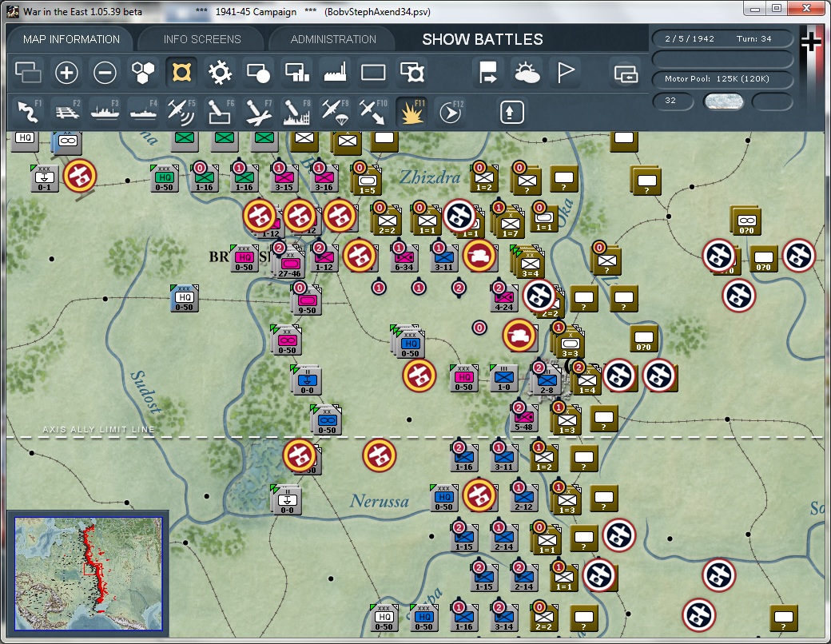The height and width of the screenshot is (644, 831).
Task: Click the German cross flag emblem
Action: tap(811, 42)
